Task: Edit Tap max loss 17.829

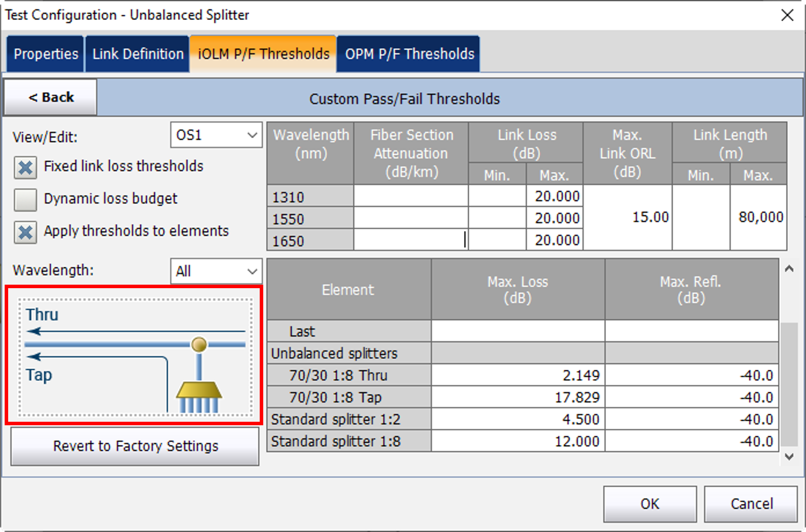Action: click(x=518, y=397)
